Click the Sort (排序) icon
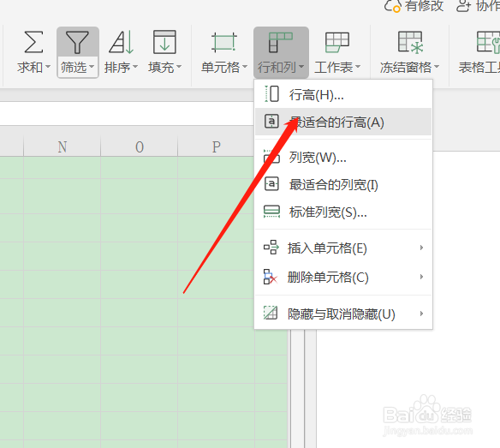This screenshot has height=448, width=500. pos(121,42)
